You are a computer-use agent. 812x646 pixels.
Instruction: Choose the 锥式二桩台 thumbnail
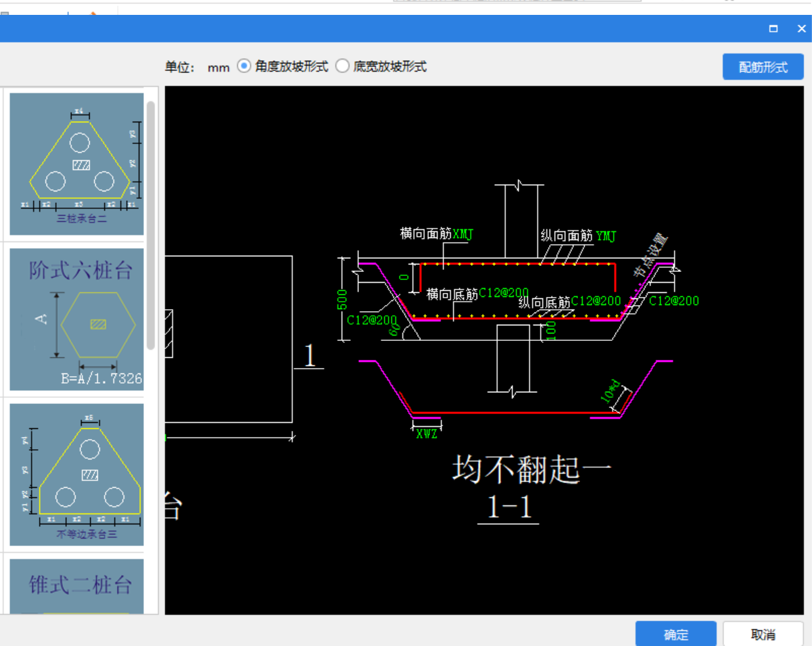tap(77, 586)
